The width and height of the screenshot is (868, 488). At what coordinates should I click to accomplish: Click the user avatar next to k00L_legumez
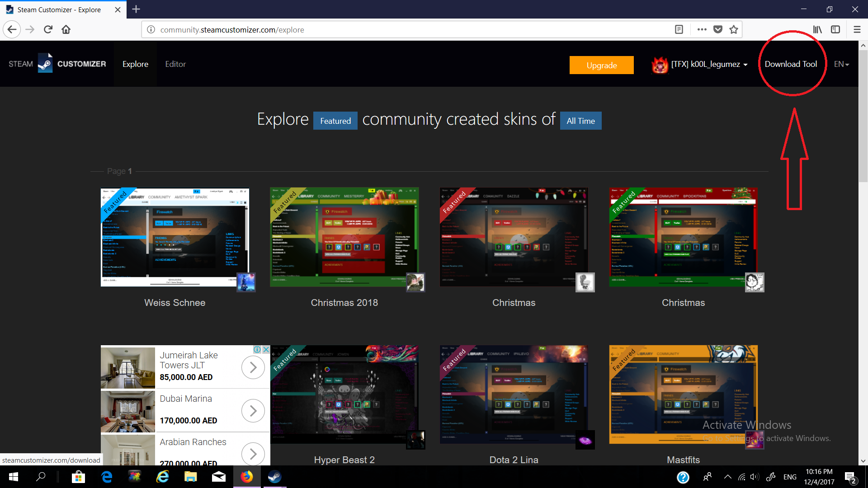[660, 65]
